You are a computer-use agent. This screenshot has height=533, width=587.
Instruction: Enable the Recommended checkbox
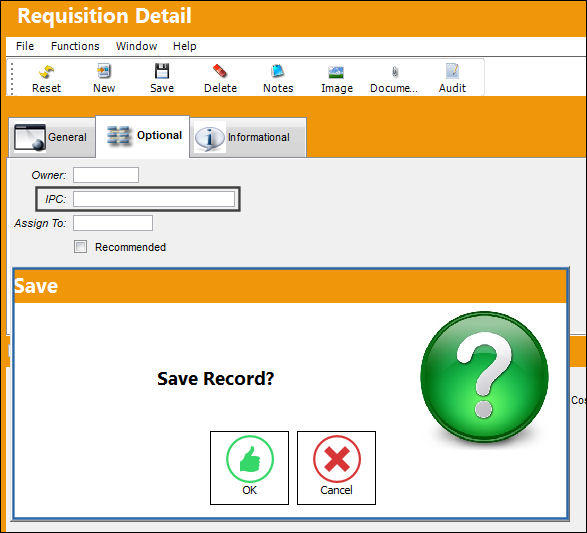coord(80,247)
